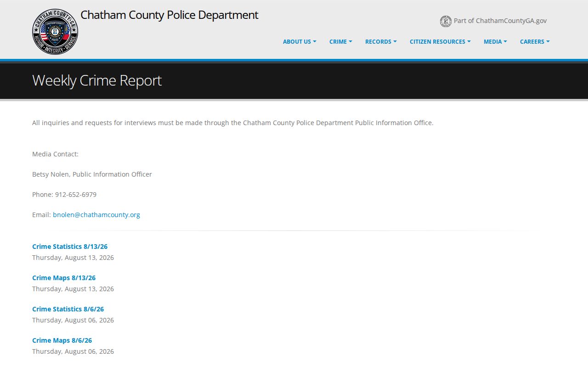Expand the Records dropdown menu
Viewport: 588px width, 368px height.
381,41
